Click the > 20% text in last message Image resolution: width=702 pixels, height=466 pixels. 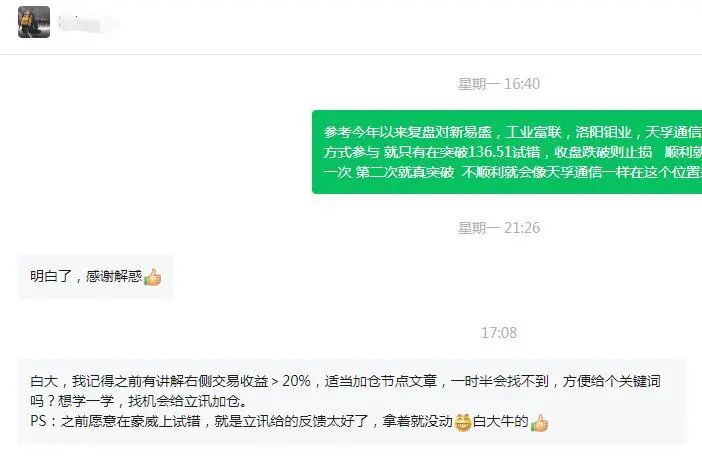[x=291, y=381]
